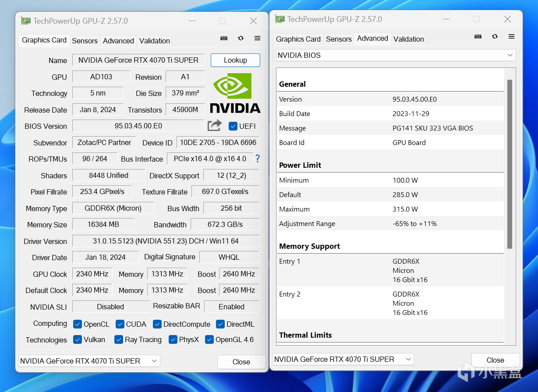
Task: Click the Memory Support Entry 1 row
Action: pos(390,270)
